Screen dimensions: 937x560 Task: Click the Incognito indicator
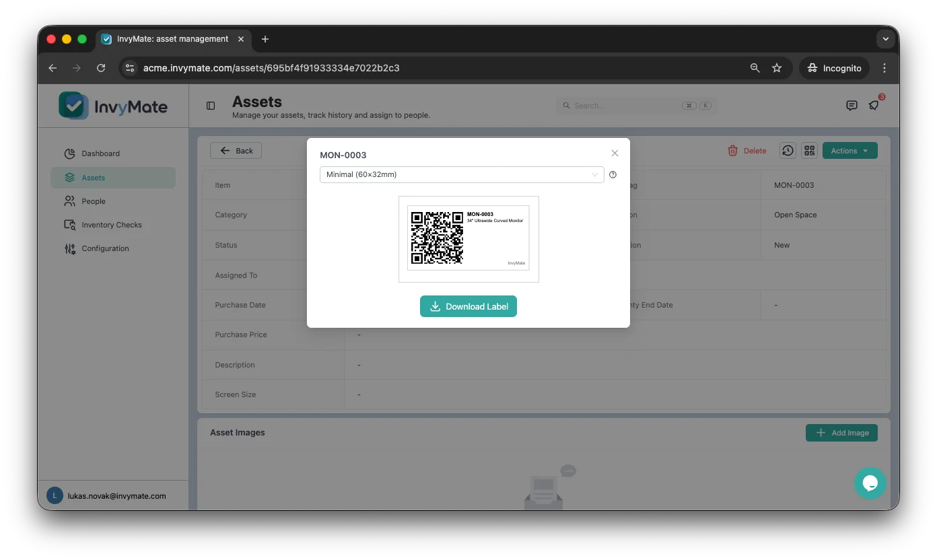click(834, 68)
